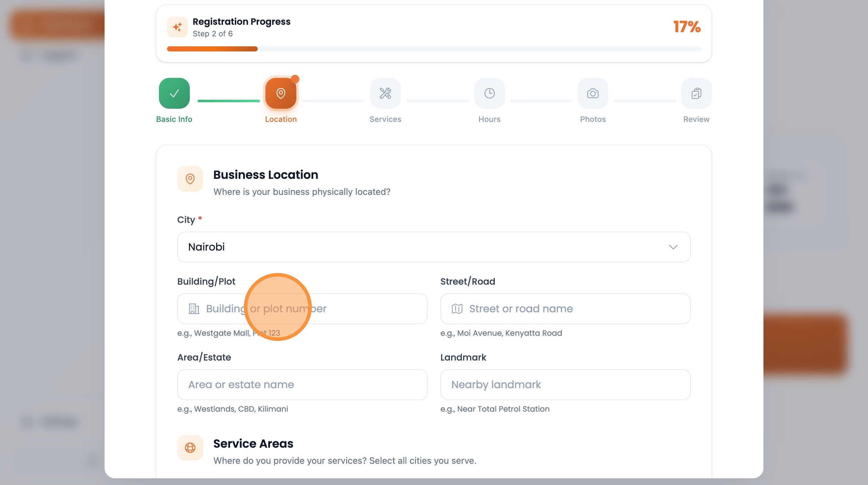This screenshot has width=868, height=485.
Task: Click the Basic Info step label
Action: [x=174, y=119]
